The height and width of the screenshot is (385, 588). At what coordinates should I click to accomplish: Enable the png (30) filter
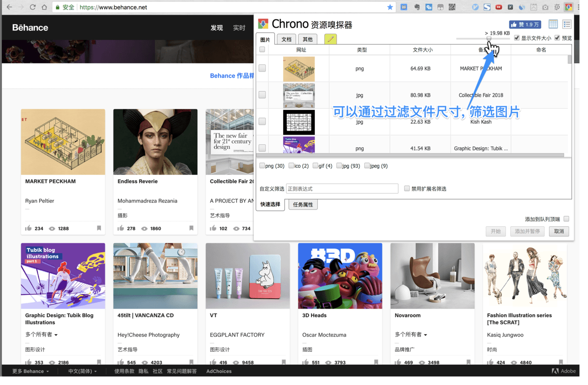click(x=262, y=165)
